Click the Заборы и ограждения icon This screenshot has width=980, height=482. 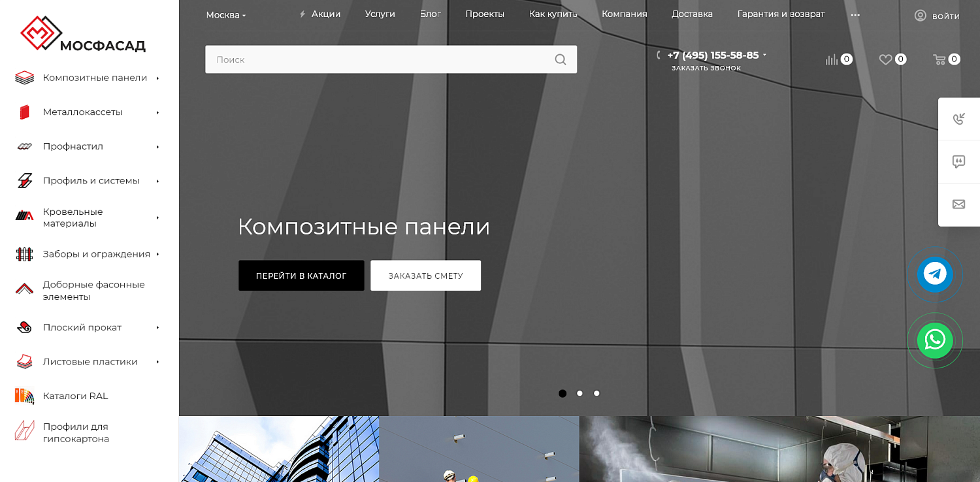[x=24, y=254]
